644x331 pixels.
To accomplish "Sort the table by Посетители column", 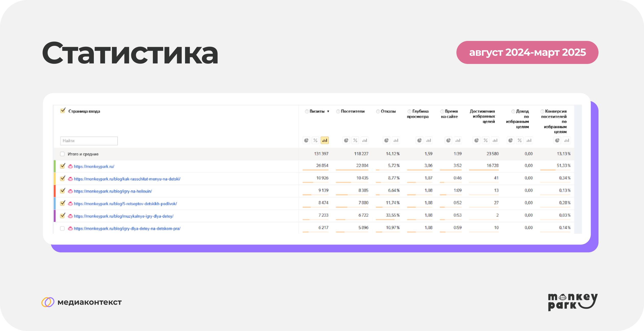I will 352,112.
